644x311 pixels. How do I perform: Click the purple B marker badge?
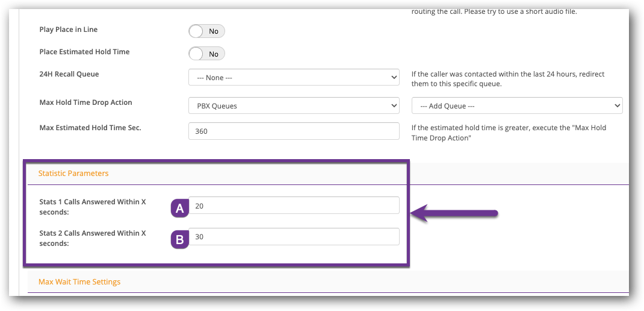[x=179, y=240]
